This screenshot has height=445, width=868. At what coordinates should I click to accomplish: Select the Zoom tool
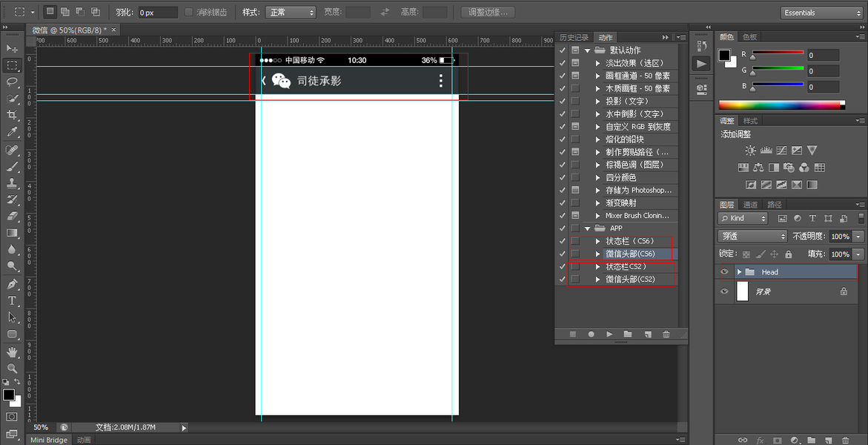tap(12, 369)
